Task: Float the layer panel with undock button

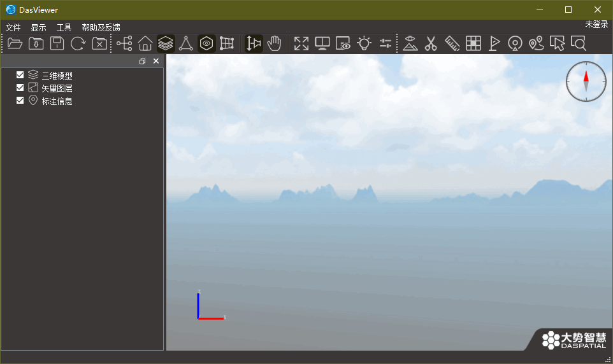Action: pyautogui.click(x=142, y=61)
